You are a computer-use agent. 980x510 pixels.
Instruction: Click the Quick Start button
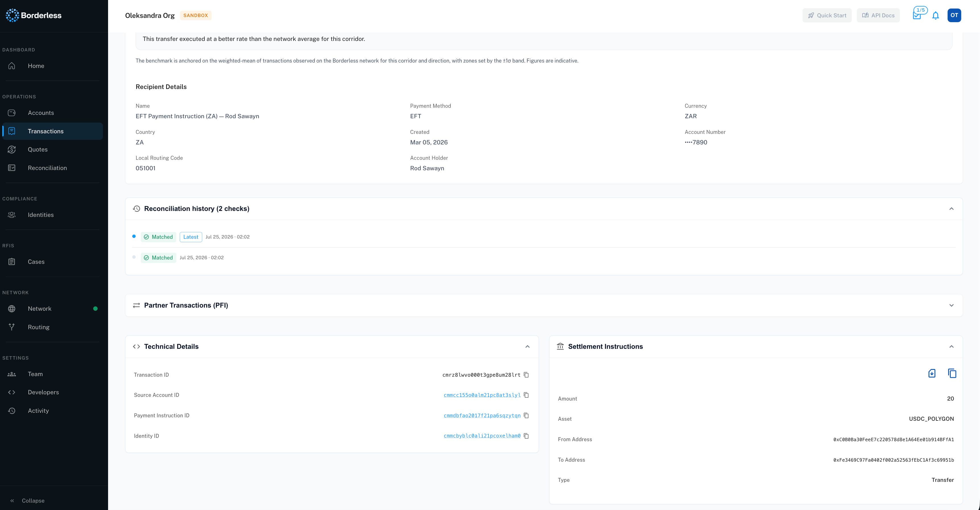click(827, 15)
